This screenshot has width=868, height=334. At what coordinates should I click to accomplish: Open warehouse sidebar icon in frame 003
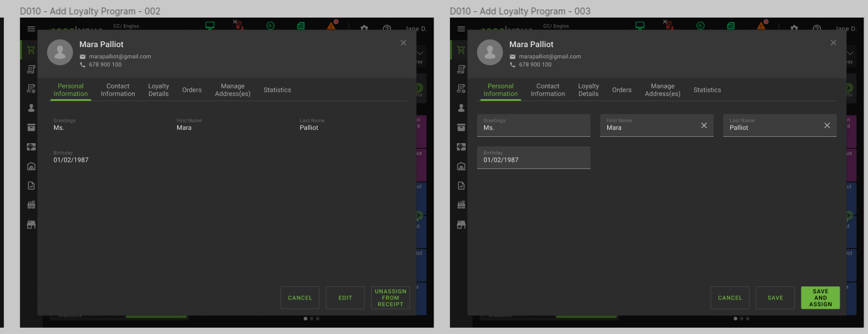click(x=461, y=166)
